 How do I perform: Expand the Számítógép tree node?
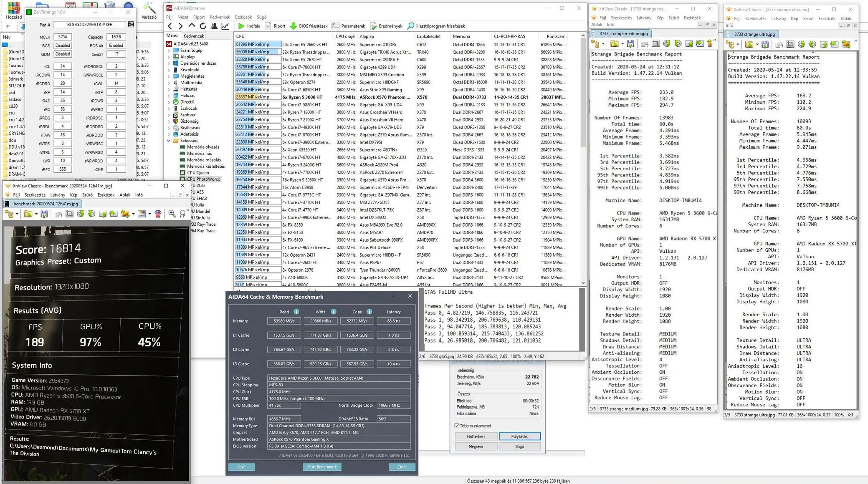pyautogui.click(x=169, y=50)
